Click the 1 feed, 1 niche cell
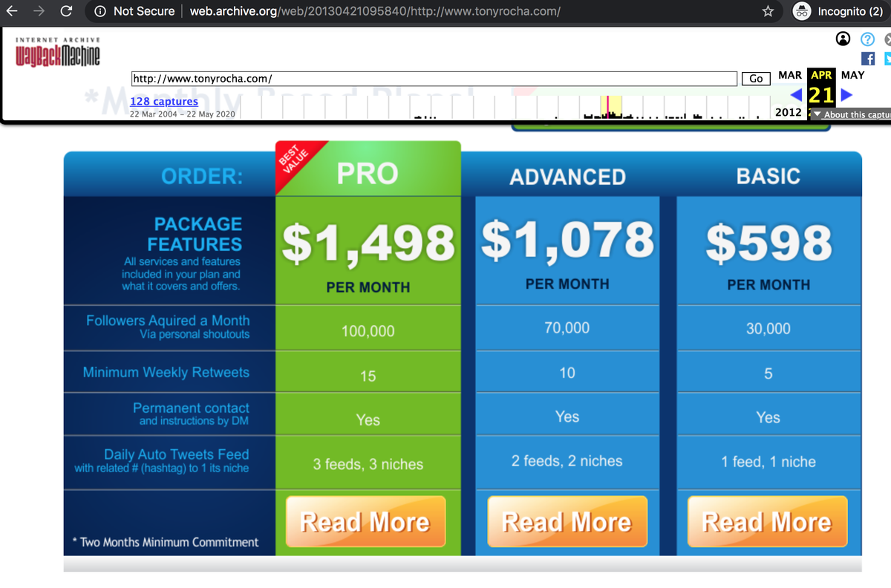 pyautogui.click(x=768, y=462)
